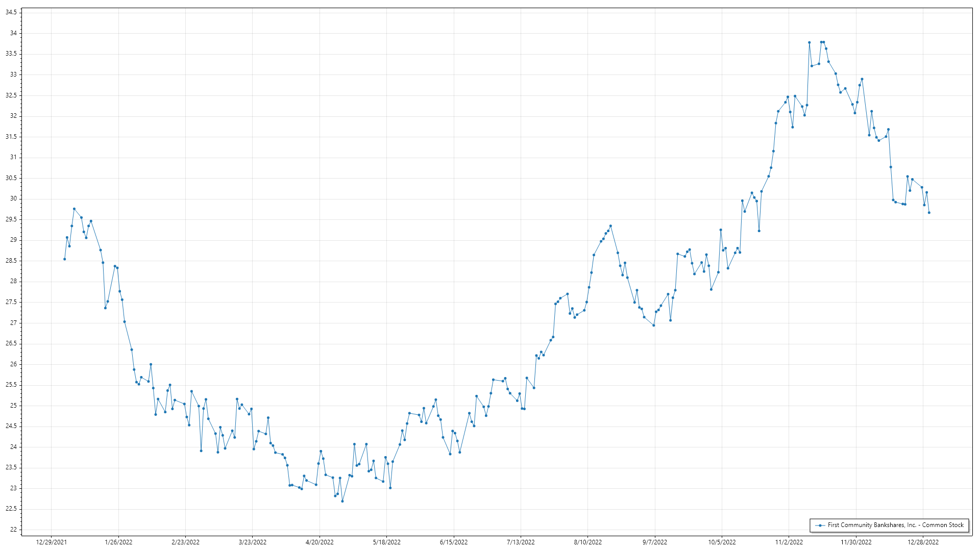Image resolution: width=980 pixels, height=551 pixels.
Task: Click the 7/13/2022 x-axis date label
Action: [x=521, y=542]
